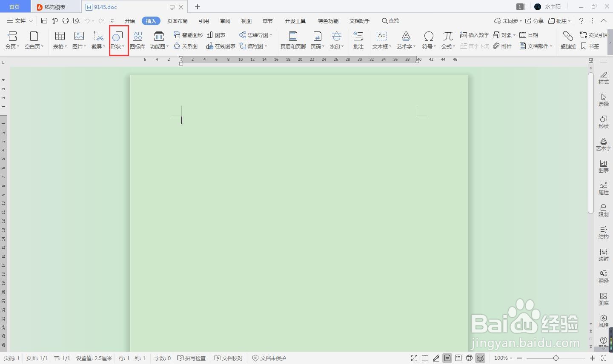Switch to References (引用) tab
Image resolution: width=613 pixels, height=364 pixels.
point(204,21)
